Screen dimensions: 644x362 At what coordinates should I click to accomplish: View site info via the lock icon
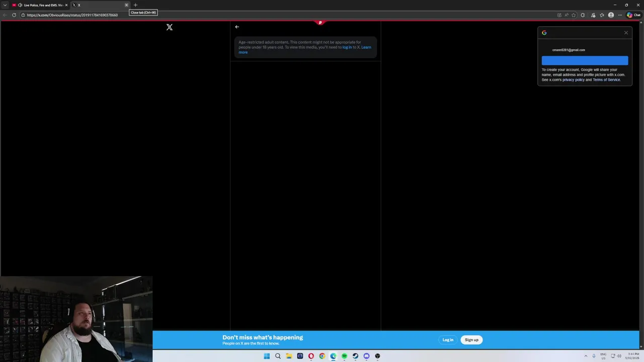pyautogui.click(x=22, y=15)
